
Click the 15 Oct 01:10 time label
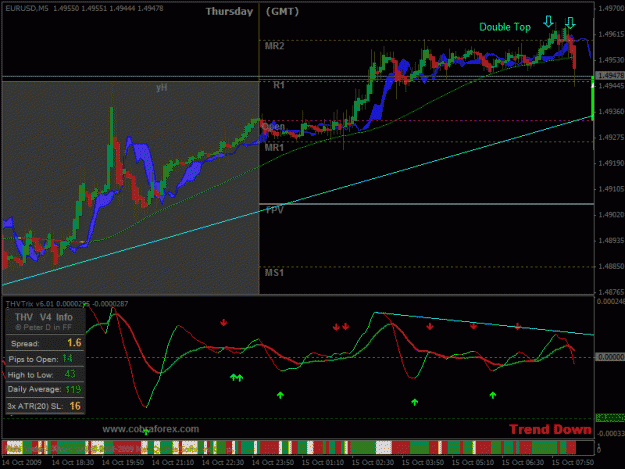[x=323, y=463]
